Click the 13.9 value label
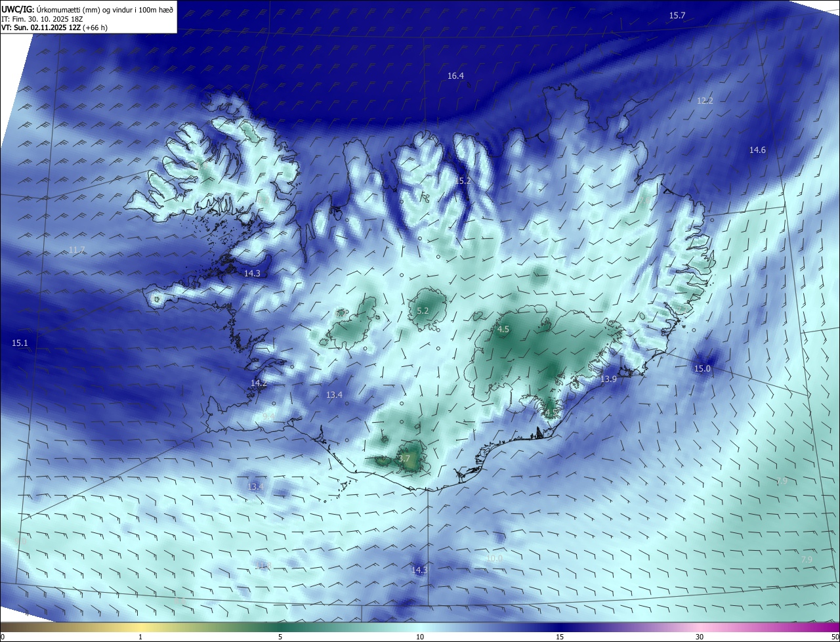This screenshot has width=840, height=642. coord(609,379)
